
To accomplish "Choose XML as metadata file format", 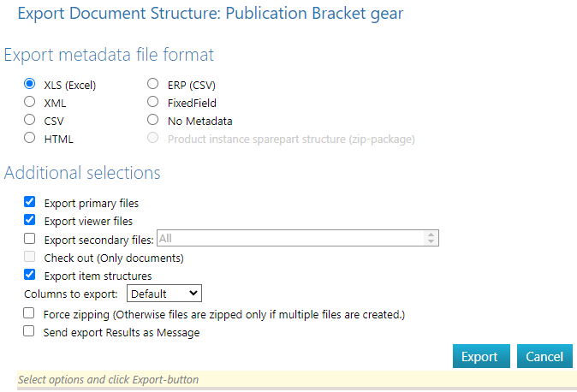I will click(30, 103).
